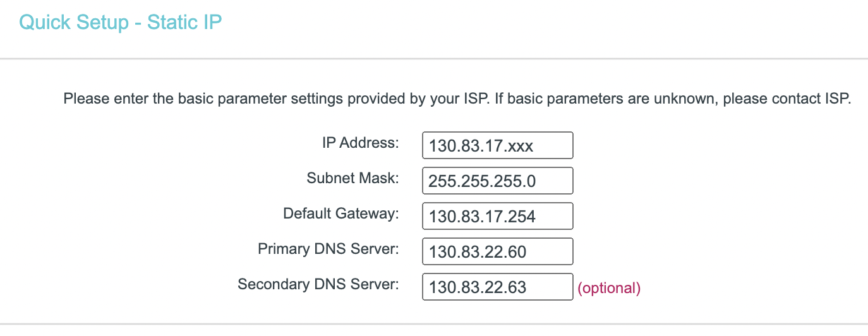Image resolution: width=868 pixels, height=336 pixels.
Task: Click the ISP parameter instruction sentence
Action: (x=457, y=99)
